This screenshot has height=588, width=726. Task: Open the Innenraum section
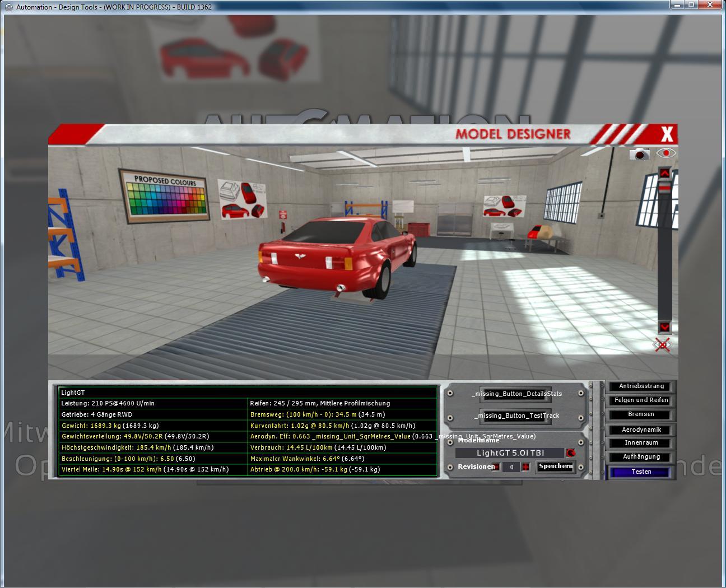(x=641, y=443)
